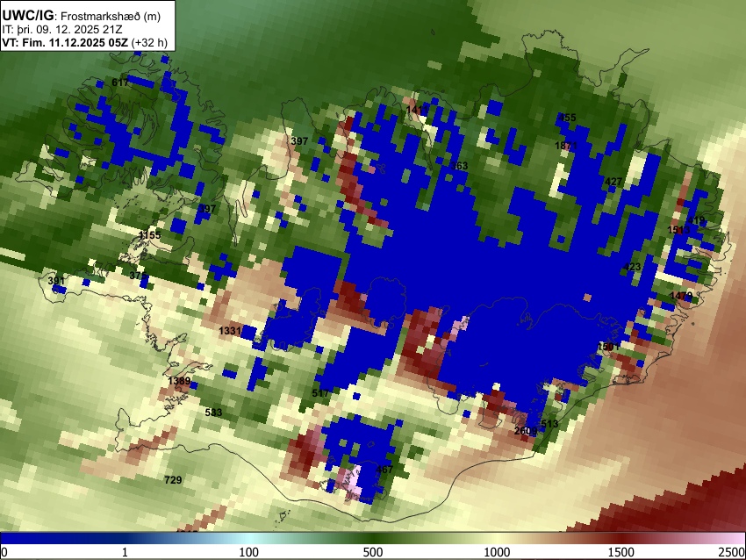This screenshot has width=746, height=560.
Task: Click the map value 1331
Action: click(x=230, y=330)
